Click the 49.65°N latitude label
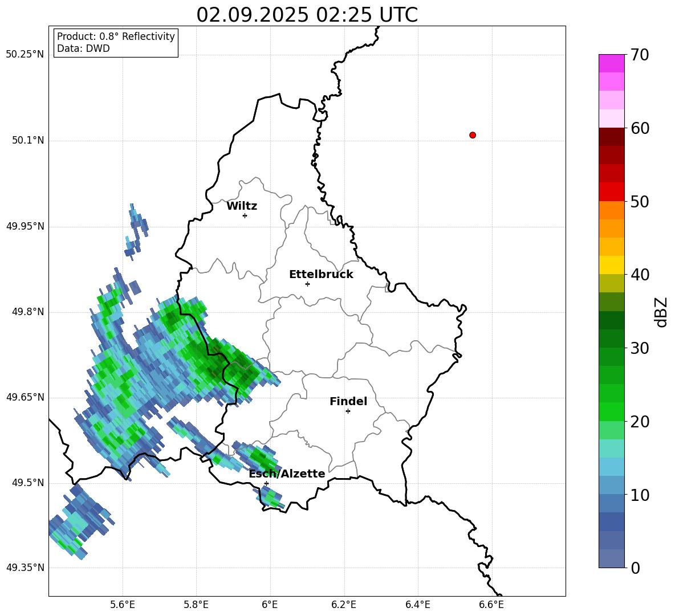This screenshot has height=616, width=675. point(25,398)
